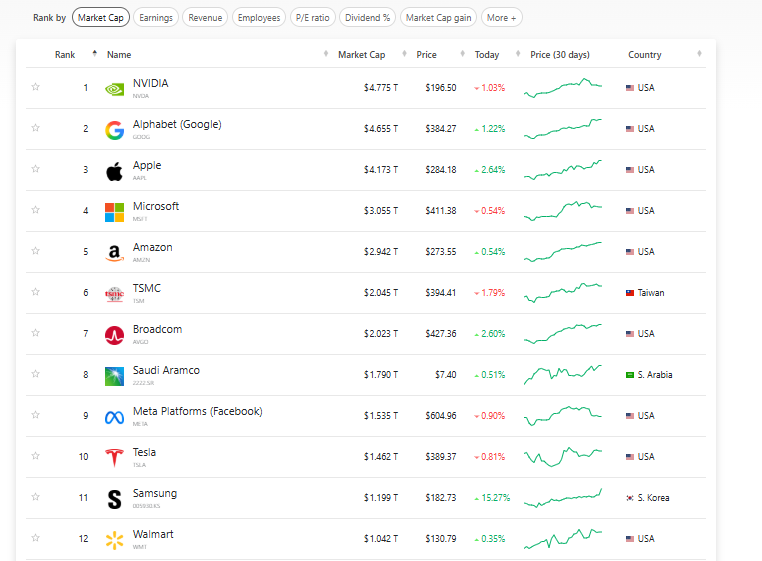The image size is (762, 561).
Task: Click the Price (30 days) column header
Action: coord(560,54)
